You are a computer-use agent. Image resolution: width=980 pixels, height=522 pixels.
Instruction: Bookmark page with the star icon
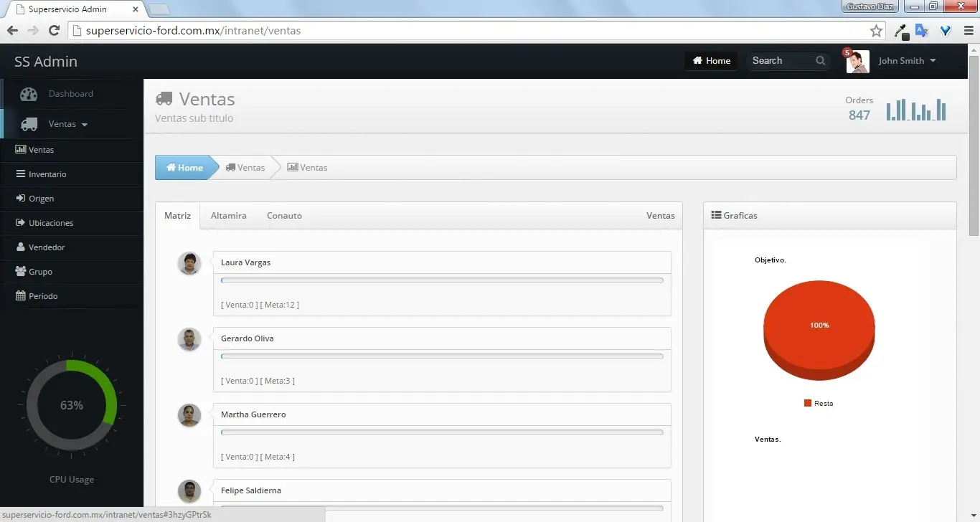[876, 31]
